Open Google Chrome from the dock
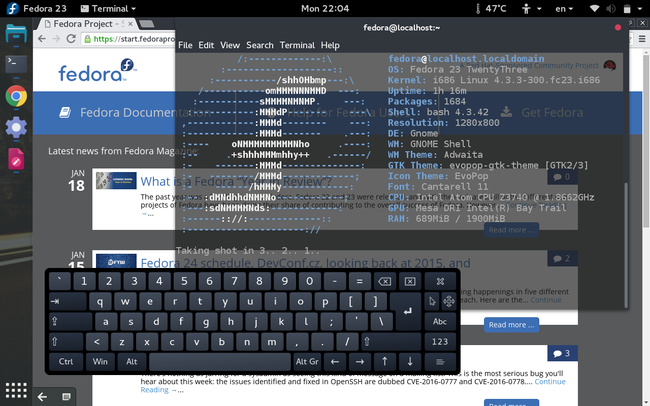This screenshot has height=406, width=650. click(x=16, y=96)
